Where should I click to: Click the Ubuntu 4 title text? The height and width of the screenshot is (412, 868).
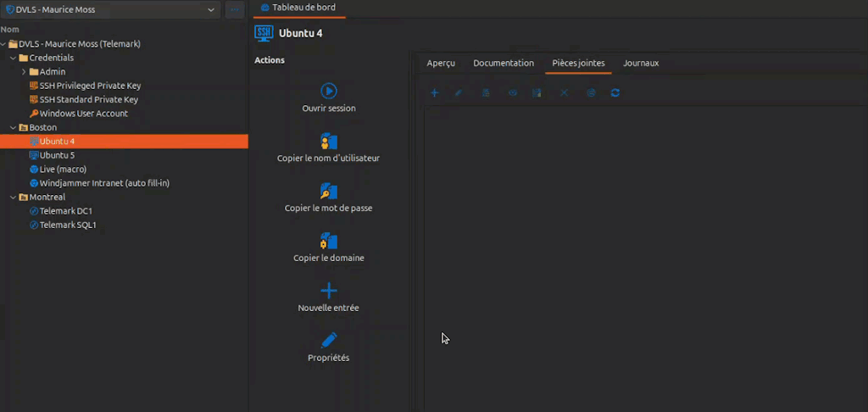coord(301,33)
